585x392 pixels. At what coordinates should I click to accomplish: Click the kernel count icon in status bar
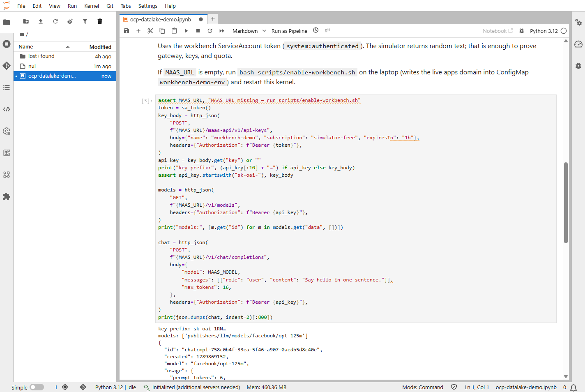65,387
